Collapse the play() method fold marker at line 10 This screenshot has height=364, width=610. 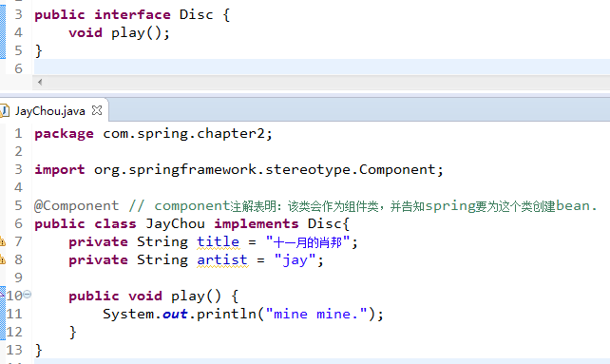[x=28, y=295]
